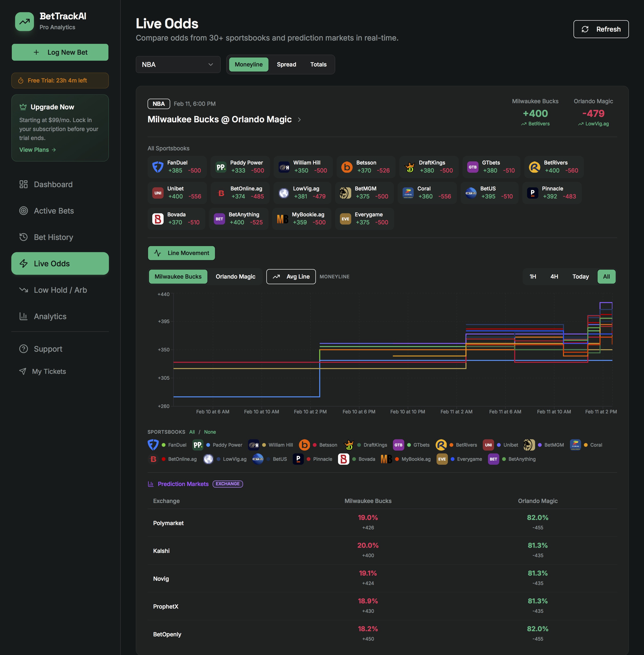Click the Betsson red color dot in legend
The image size is (644, 655).
pyautogui.click(x=314, y=445)
